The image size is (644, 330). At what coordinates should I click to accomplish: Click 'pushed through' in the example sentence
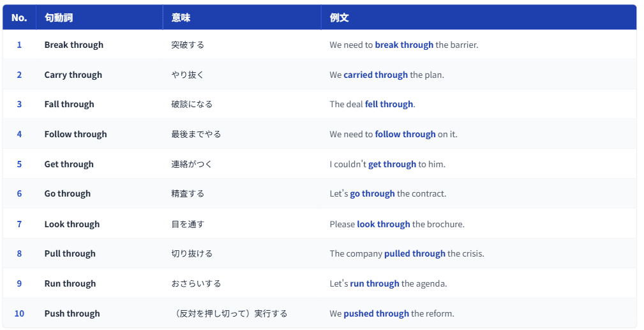[376, 314]
